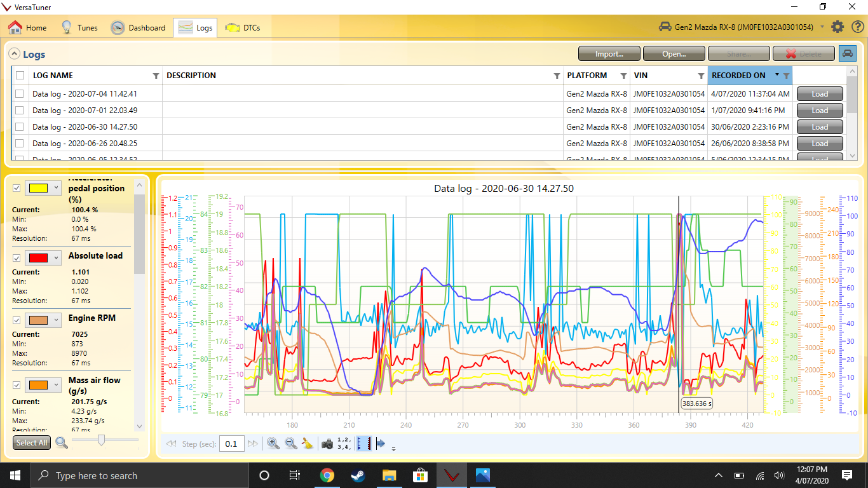Click the blue car filter icon
868x488 pixels.
[848, 54]
